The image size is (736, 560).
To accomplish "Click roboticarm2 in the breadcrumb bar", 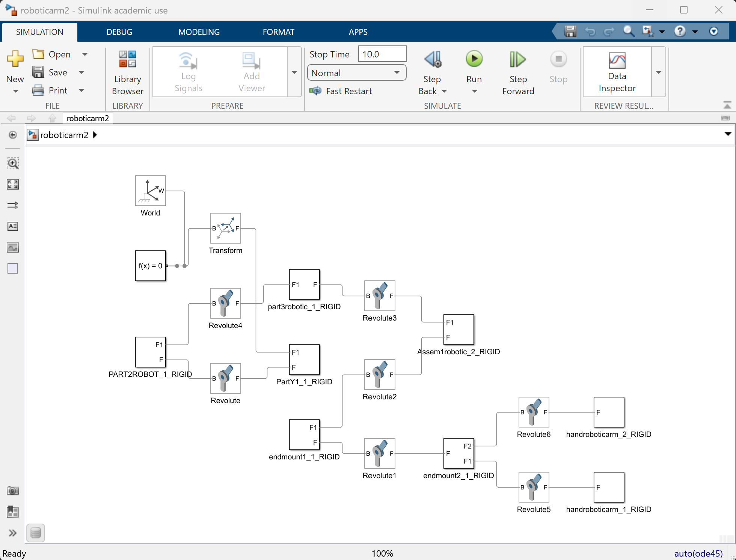I will tap(64, 135).
